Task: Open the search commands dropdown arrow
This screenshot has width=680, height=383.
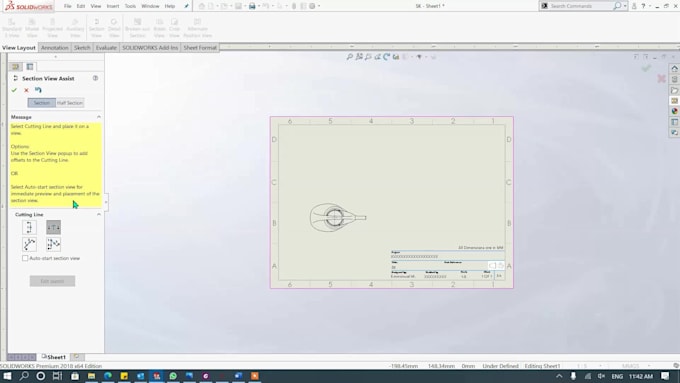Action: pyautogui.click(x=625, y=6)
